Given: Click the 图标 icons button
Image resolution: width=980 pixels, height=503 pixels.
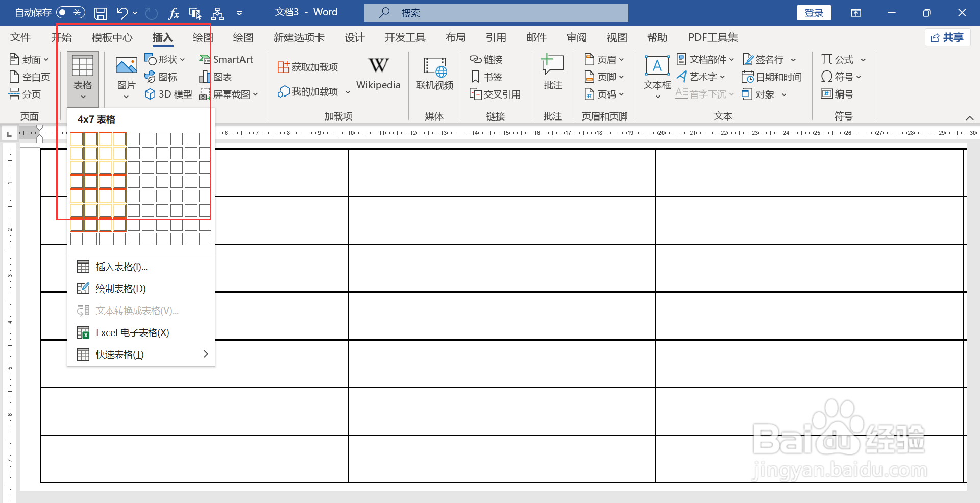Looking at the screenshot, I should click(161, 77).
